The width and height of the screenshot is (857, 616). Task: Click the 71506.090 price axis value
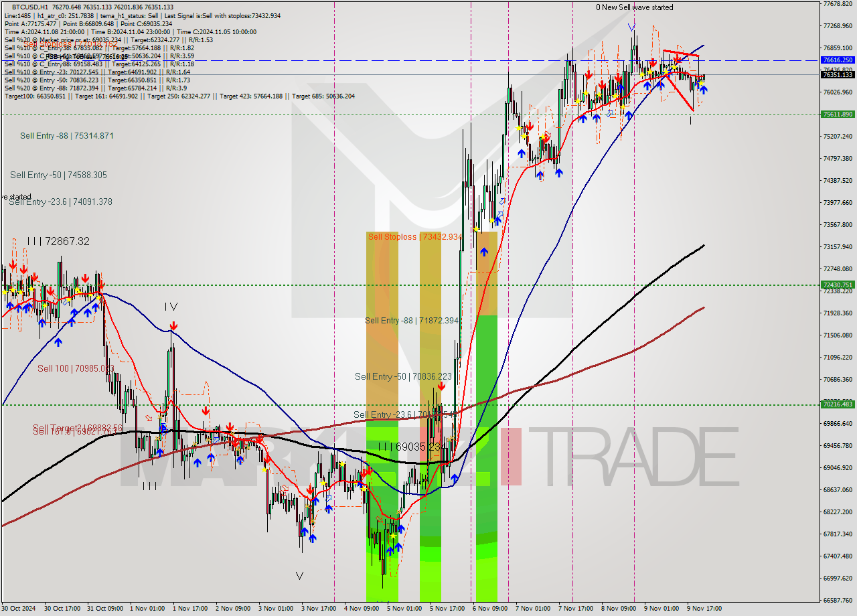pos(838,335)
